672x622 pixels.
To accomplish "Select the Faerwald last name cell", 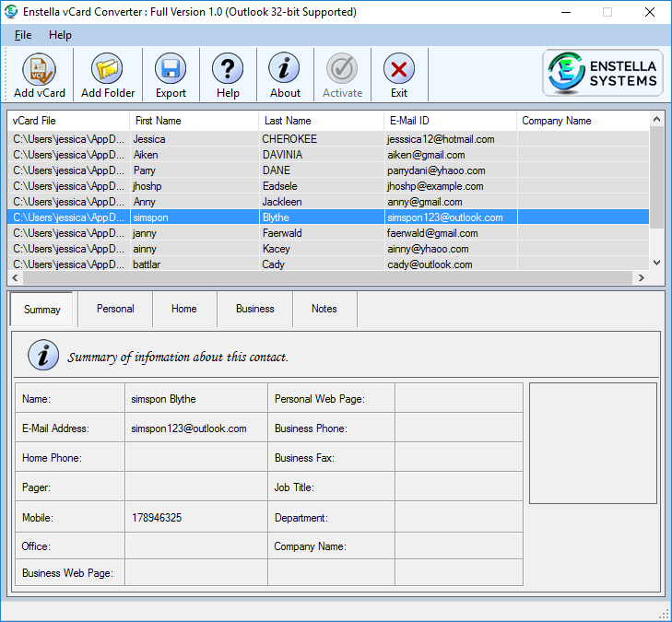I will pos(322,233).
